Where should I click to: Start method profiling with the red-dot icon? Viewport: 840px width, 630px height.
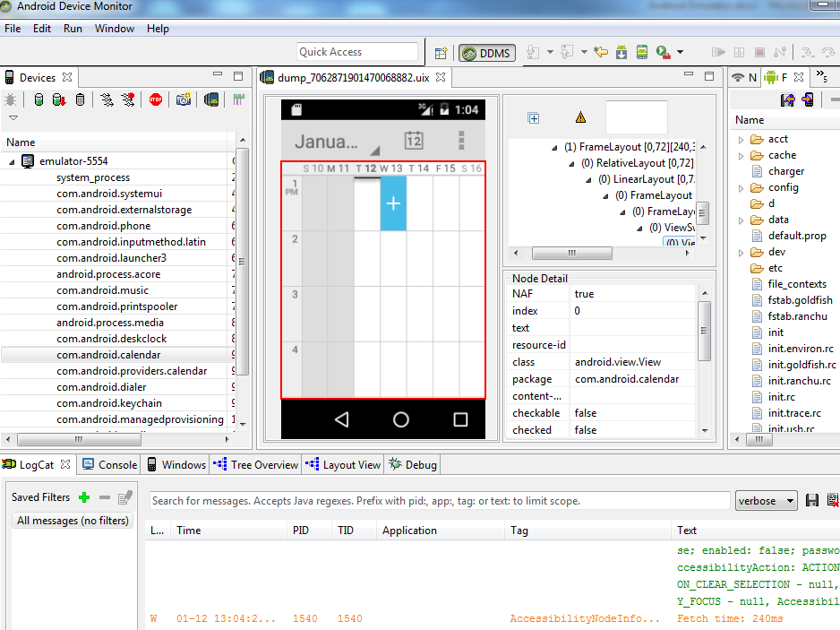pyautogui.click(x=128, y=99)
